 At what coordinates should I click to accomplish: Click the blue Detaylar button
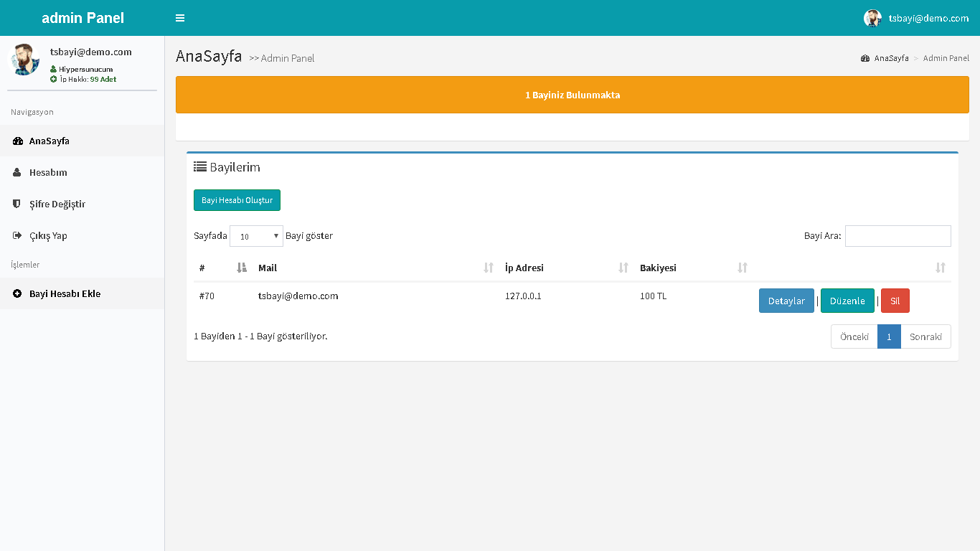786,301
